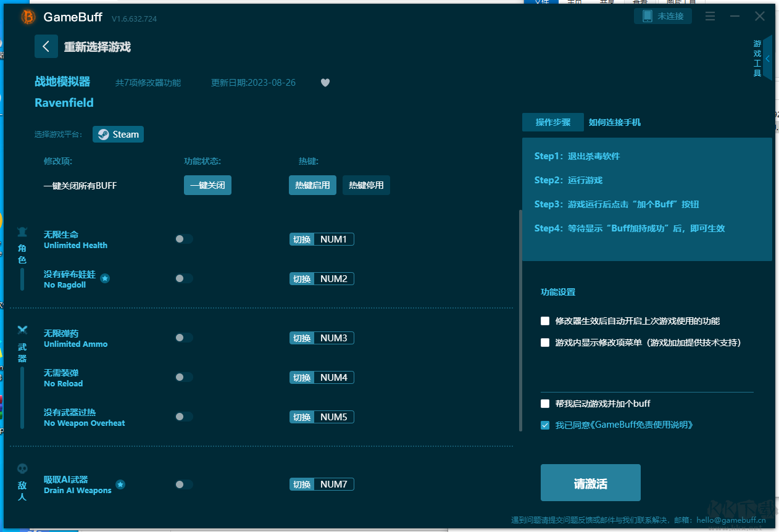Open the hamburger menu icon
779x532 pixels.
[x=710, y=16]
